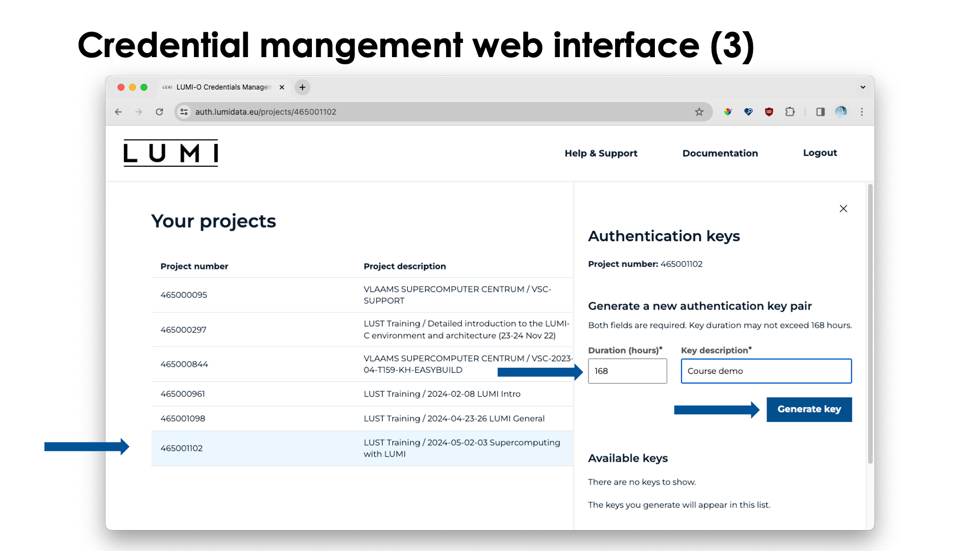The image size is (980, 551).
Task: Click the 'Your projects' heading
Action: pyautogui.click(x=213, y=221)
